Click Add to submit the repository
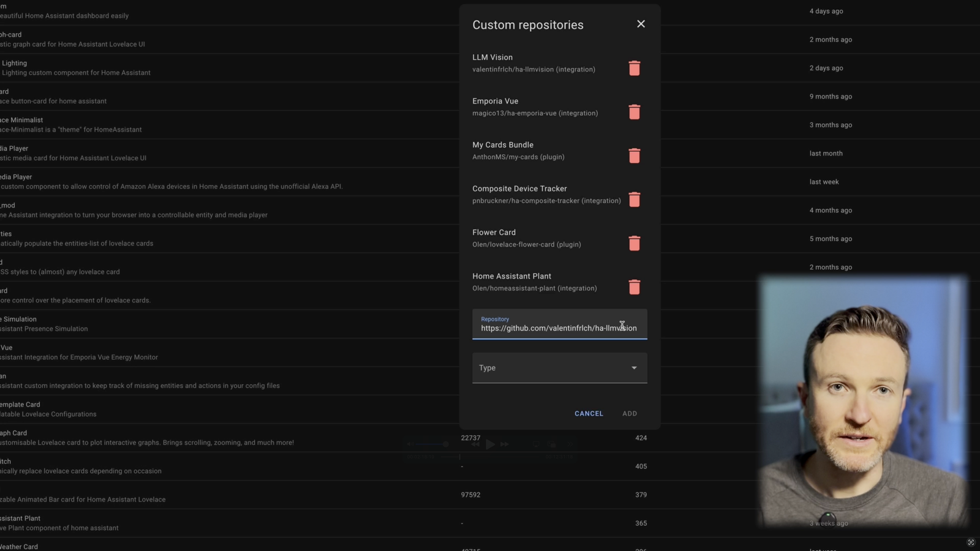Viewport: 980px width, 551px height. (629, 413)
